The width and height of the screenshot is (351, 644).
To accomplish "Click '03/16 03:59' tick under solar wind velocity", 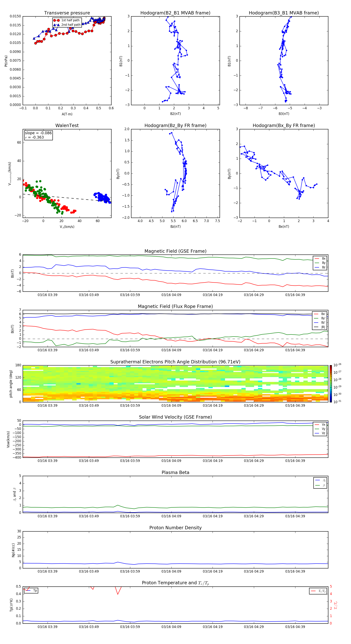I will point(130,461).
